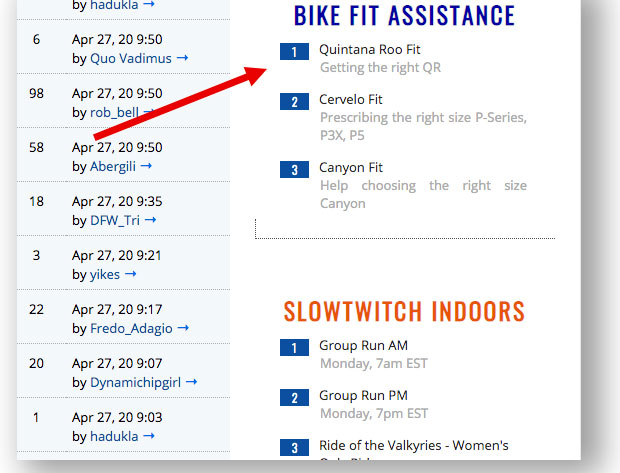Go to last post by Fredo_Adagio
The width and height of the screenshot is (620, 473).
(183, 328)
